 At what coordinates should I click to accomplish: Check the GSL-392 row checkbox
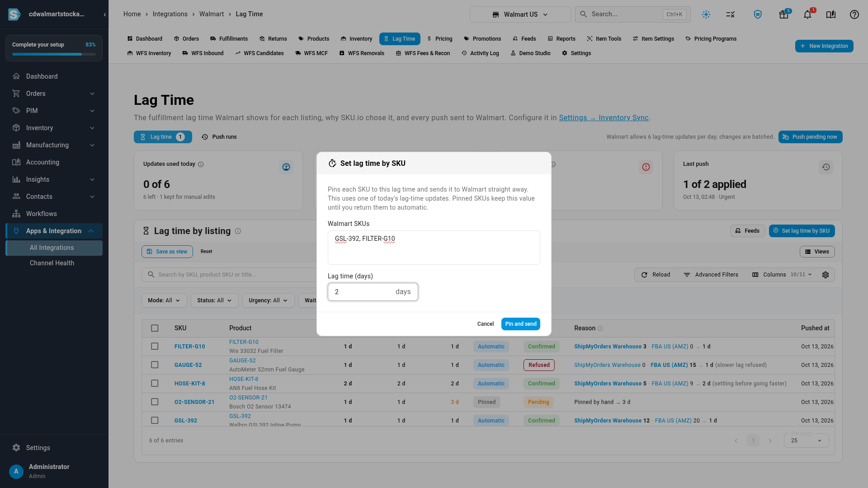point(155,421)
